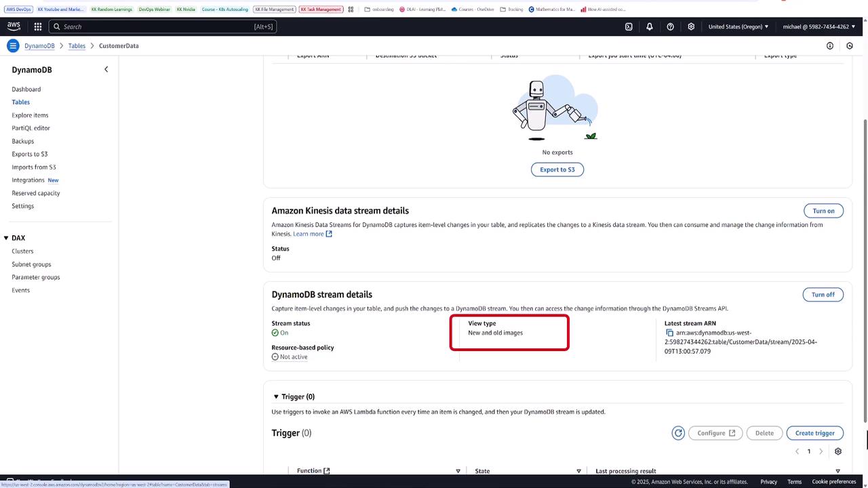Screen dimensions: 868x488
Task: Collapse the DAX sidebar group
Action: 6,238
